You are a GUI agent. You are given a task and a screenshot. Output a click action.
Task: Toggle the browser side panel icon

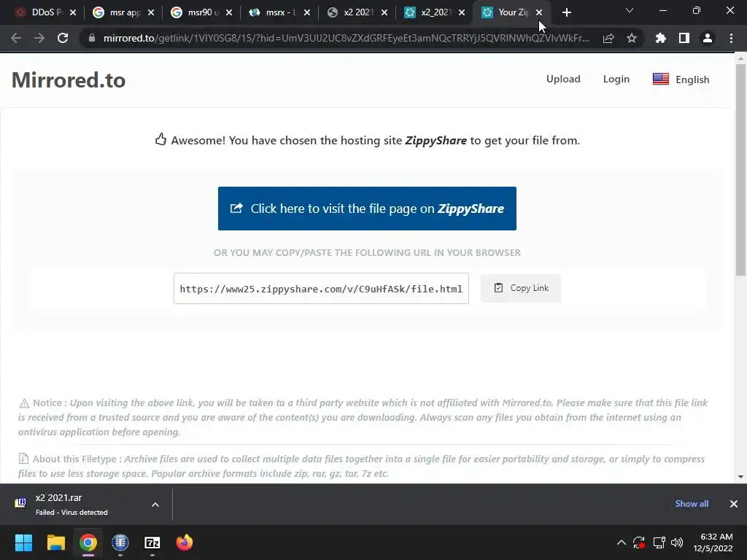click(x=684, y=38)
